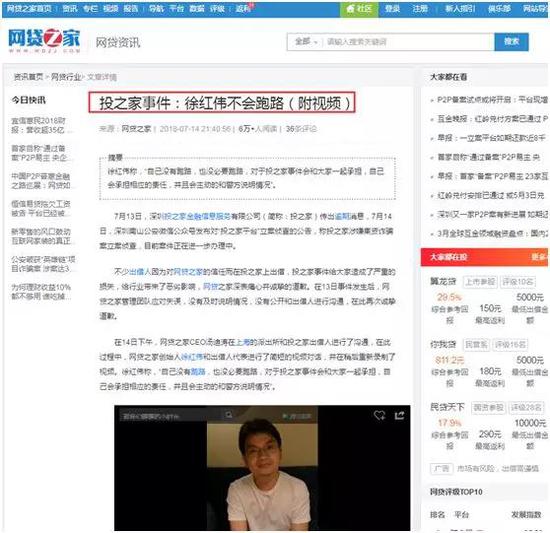Screen dimensions: 550x533
Task: Click the 徐红伟 blue link in third paragraph
Action: (192, 357)
